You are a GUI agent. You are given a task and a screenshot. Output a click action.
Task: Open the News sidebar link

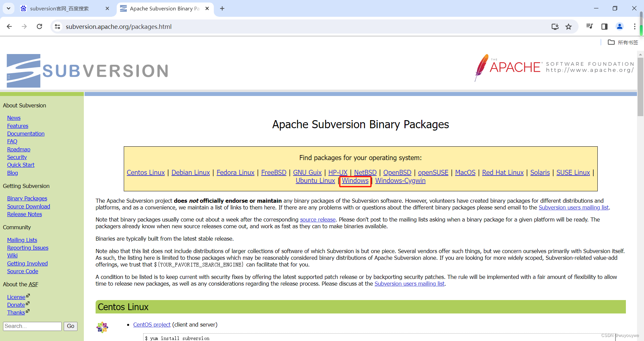[x=14, y=118]
